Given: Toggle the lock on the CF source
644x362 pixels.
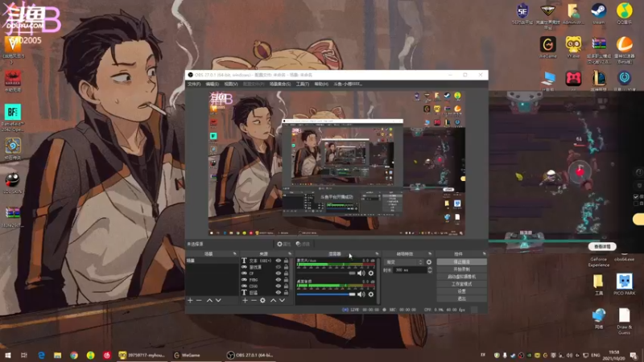Looking at the screenshot, I should tap(287, 274).
